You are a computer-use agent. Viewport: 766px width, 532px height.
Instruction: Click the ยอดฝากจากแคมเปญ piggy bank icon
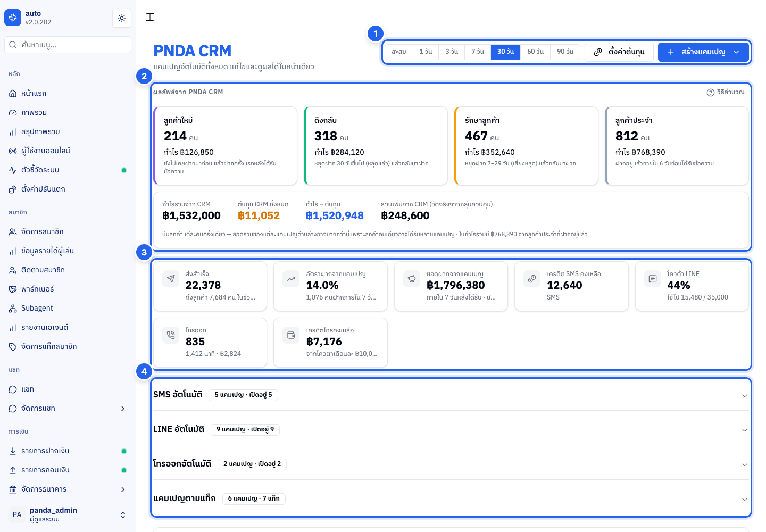pyautogui.click(x=412, y=279)
